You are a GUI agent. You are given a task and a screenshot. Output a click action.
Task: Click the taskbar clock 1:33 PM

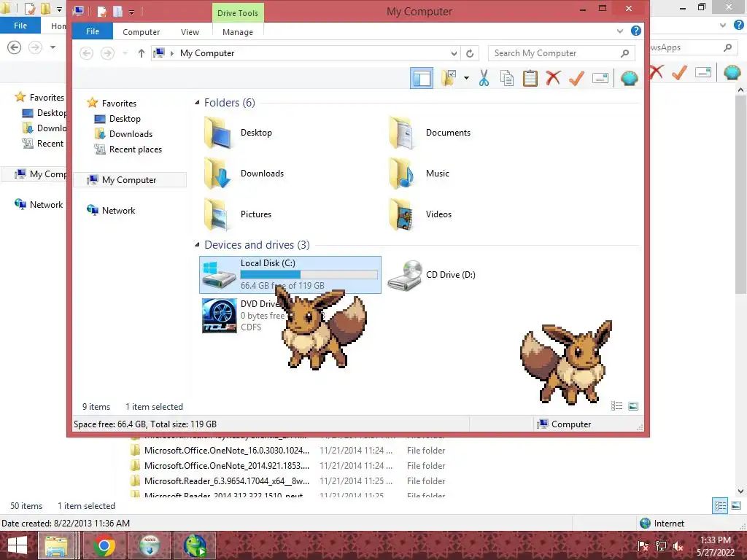(715, 540)
